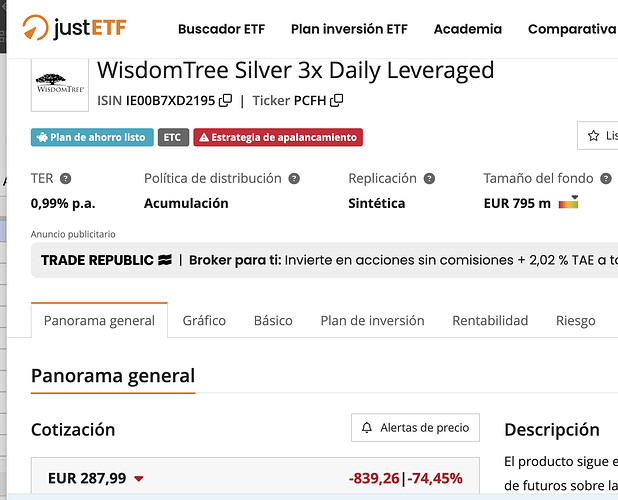Copy the ticker PCFH with copy icon
Image resolution: width=618 pixels, height=500 pixels.
pos(337,100)
